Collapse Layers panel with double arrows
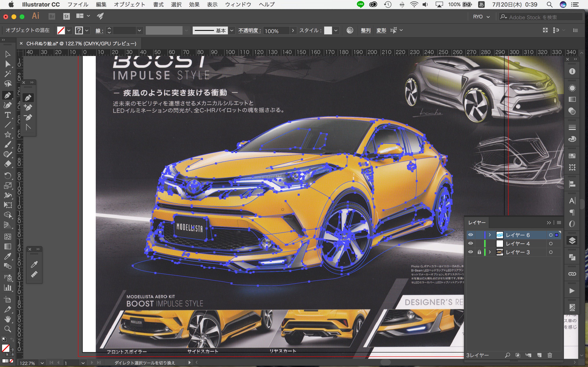This screenshot has height=367, width=588. pos(549,223)
